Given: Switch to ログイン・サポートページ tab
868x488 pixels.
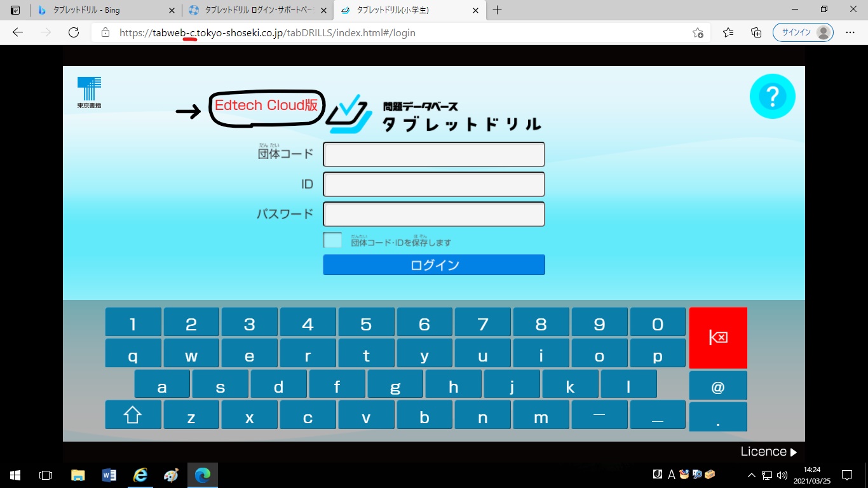Looking at the screenshot, I should tap(258, 10).
